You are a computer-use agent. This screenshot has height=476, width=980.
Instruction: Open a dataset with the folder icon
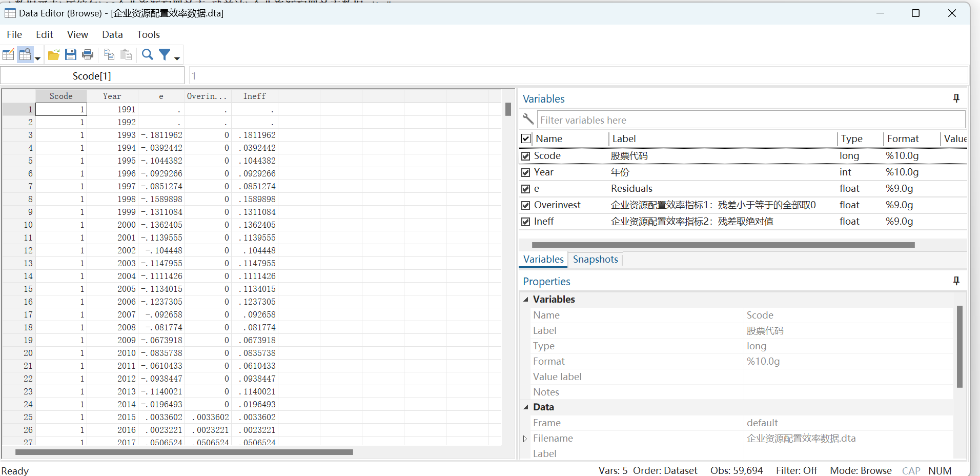click(x=54, y=55)
